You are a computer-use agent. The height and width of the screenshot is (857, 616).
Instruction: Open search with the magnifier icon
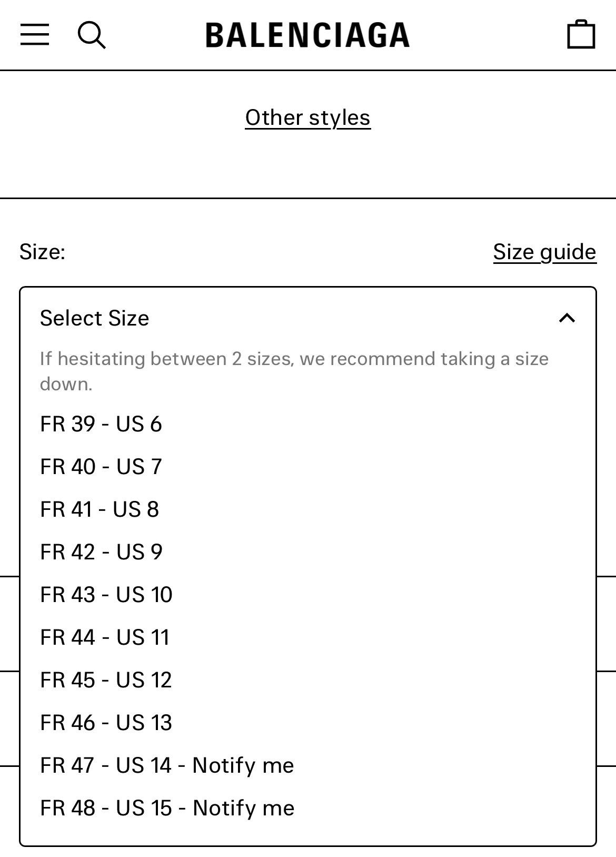tap(92, 35)
